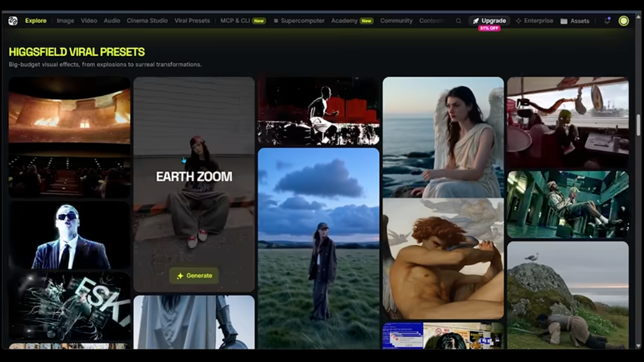
Task: Open the user profile avatar
Action: (623, 21)
